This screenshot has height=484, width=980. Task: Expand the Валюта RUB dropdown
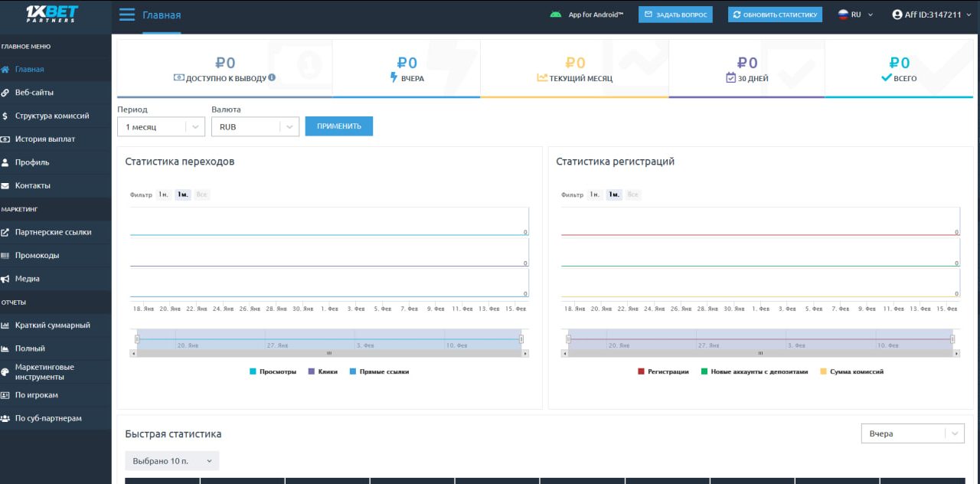pos(255,127)
